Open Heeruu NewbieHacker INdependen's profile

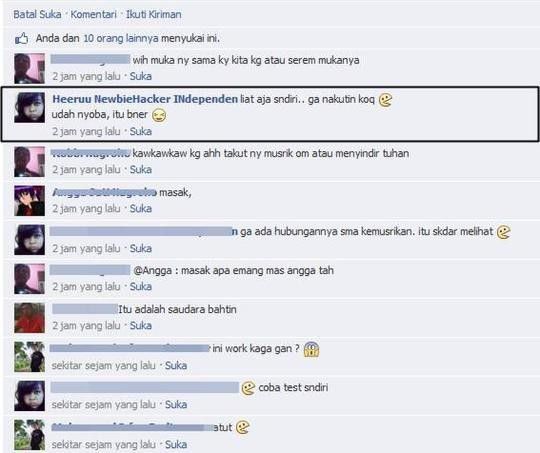click(x=145, y=99)
